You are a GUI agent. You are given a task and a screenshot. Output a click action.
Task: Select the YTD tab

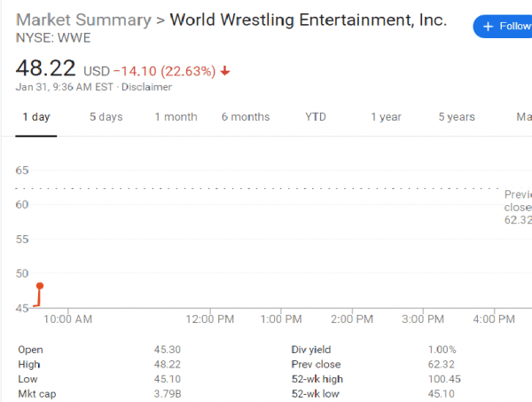click(316, 117)
